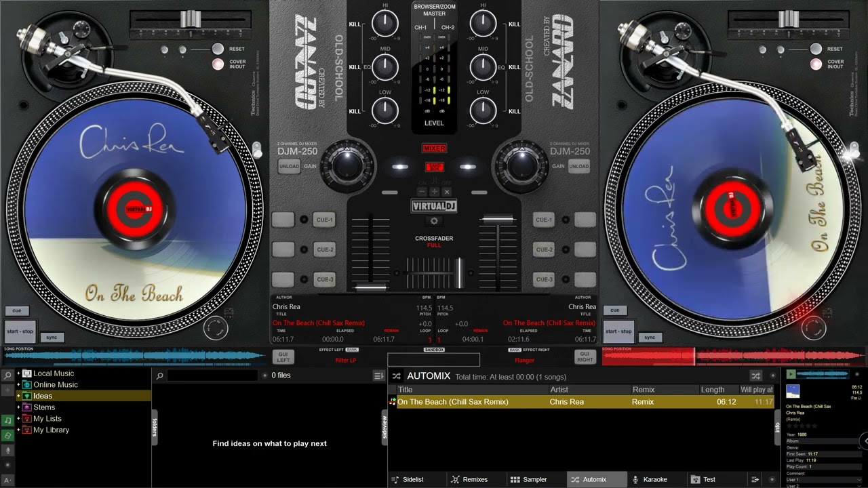Click the Online Music folder icon
The width and height of the screenshot is (868, 488).
click(27, 385)
